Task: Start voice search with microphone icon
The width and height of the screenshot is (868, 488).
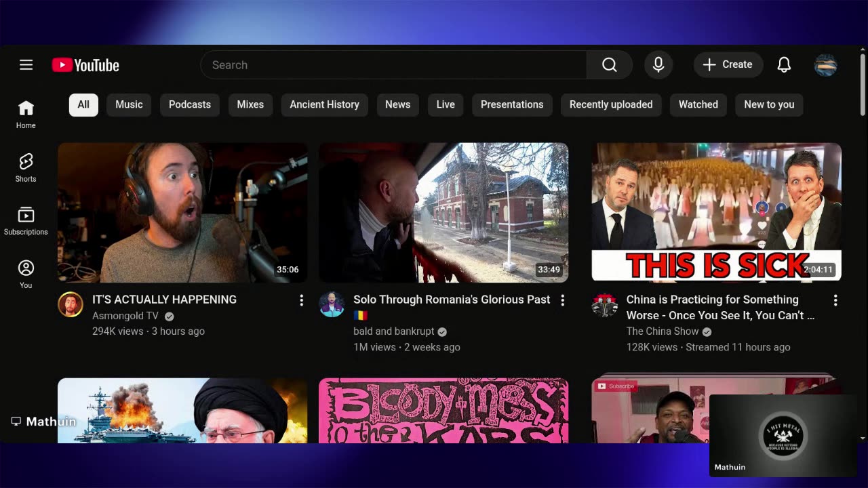Action: pos(658,65)
